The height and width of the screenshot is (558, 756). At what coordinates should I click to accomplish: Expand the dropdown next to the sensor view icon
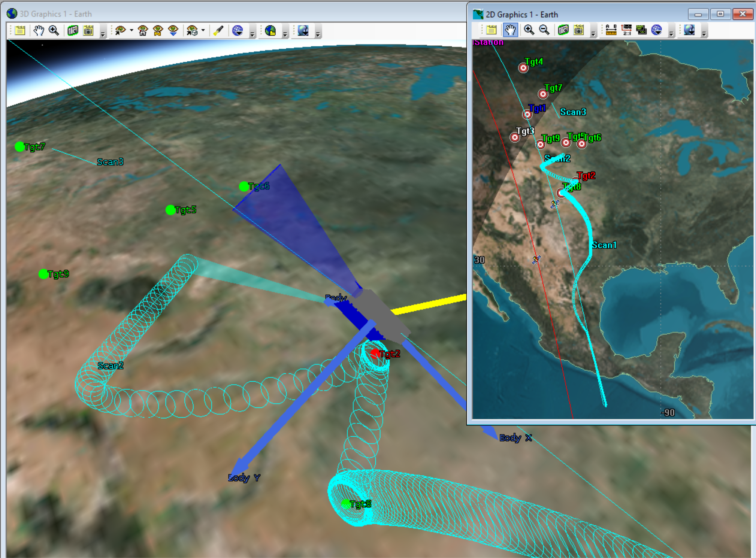[202, 31]
